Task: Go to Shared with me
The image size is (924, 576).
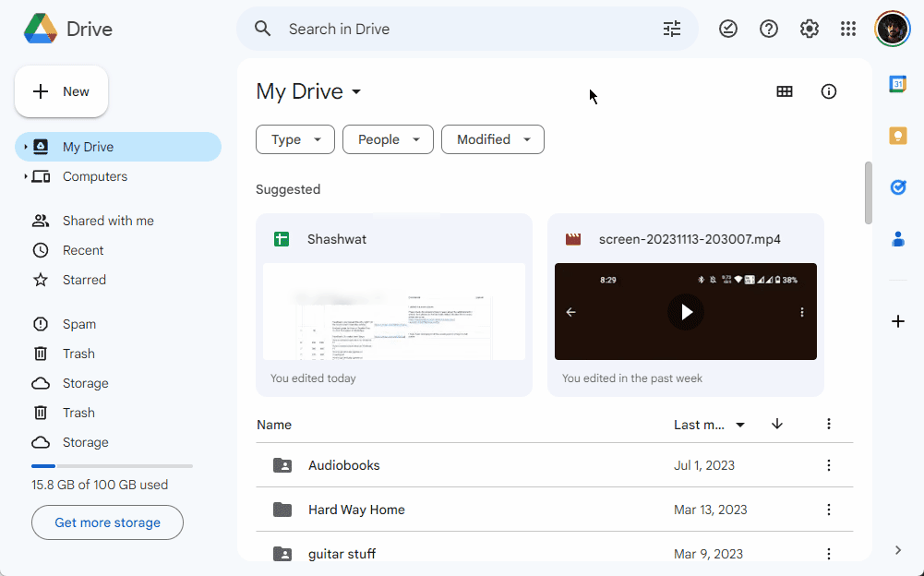Action: (108, 221)
